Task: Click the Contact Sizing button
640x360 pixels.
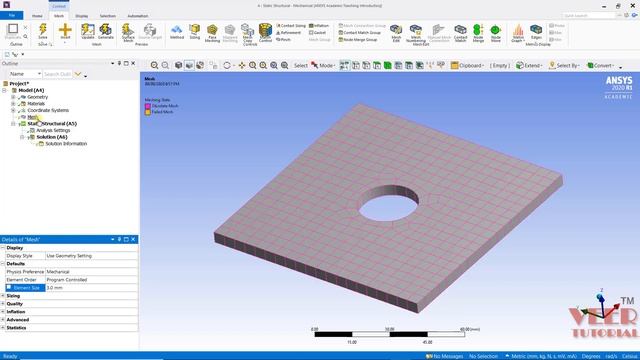Action: (x=291, y=25)
